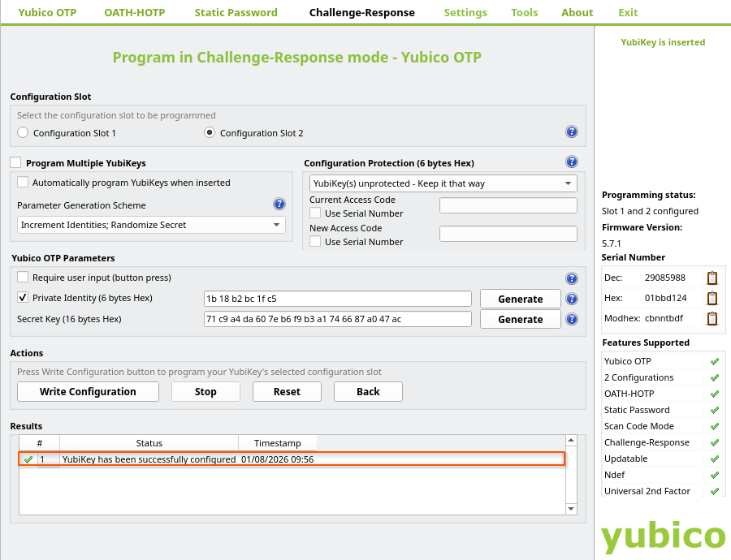Image resolution: width=731 pixels, height=560 pixels.
Task: Click the # column header in Results
Action: (40, 443)
